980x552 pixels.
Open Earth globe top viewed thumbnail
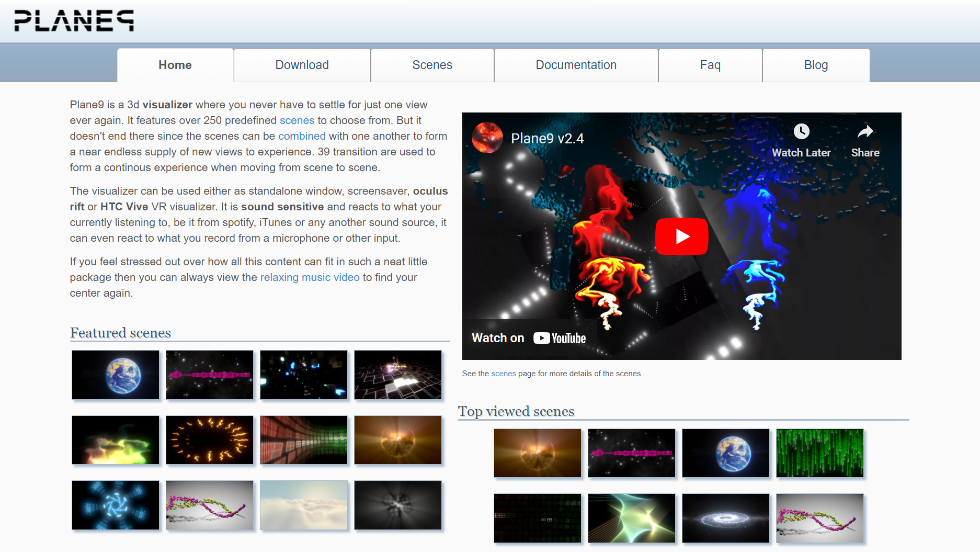726,453
